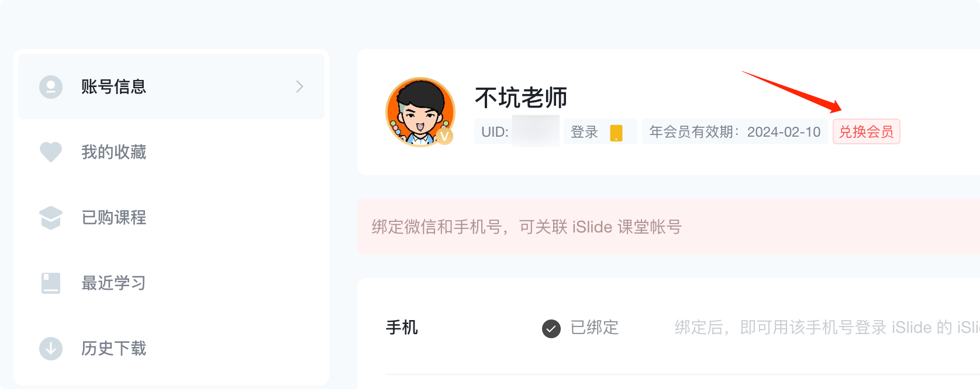
Task: Click the username 不坑老师
Action: pyautogui.click(x=521, y=98)
